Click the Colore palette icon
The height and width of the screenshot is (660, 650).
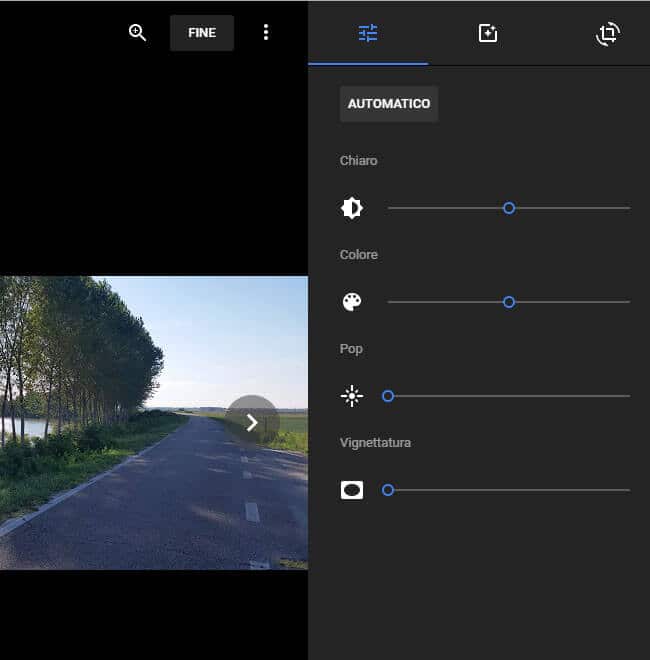pos(352,302)
